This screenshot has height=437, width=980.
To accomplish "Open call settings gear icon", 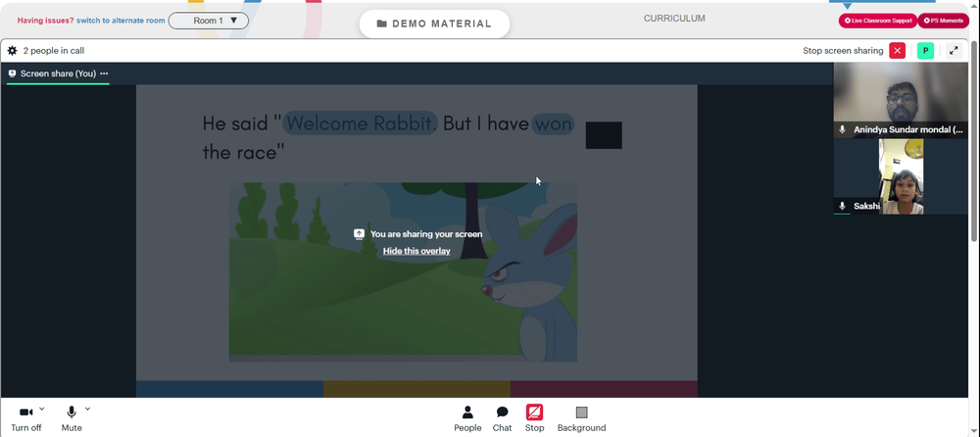I will [12, 51].
